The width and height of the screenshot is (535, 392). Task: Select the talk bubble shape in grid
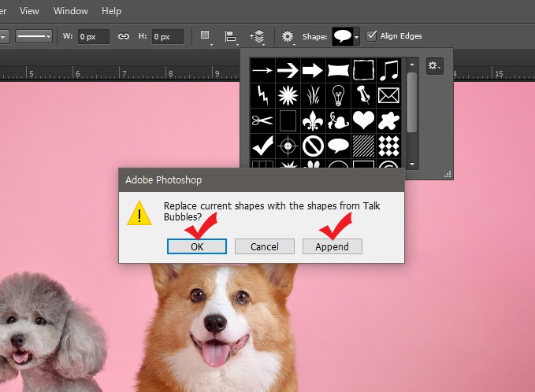338,146
